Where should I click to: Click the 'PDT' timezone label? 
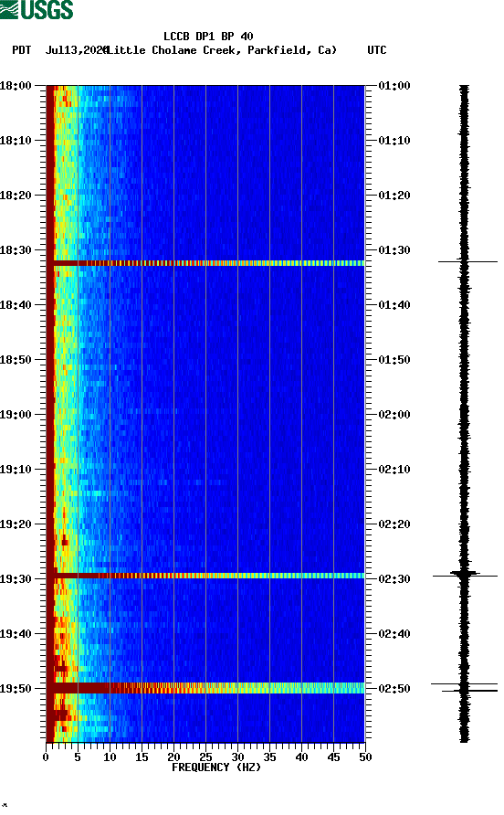click(x=21, y=50)
